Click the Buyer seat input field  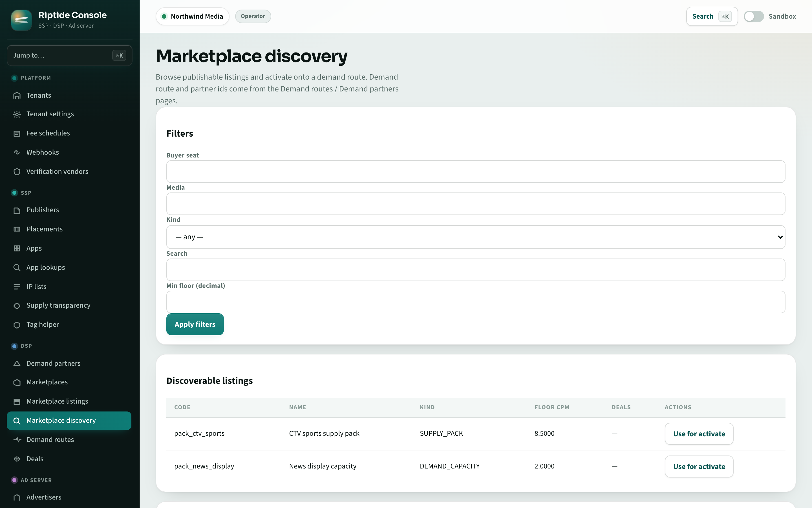[x=475, y=171]
